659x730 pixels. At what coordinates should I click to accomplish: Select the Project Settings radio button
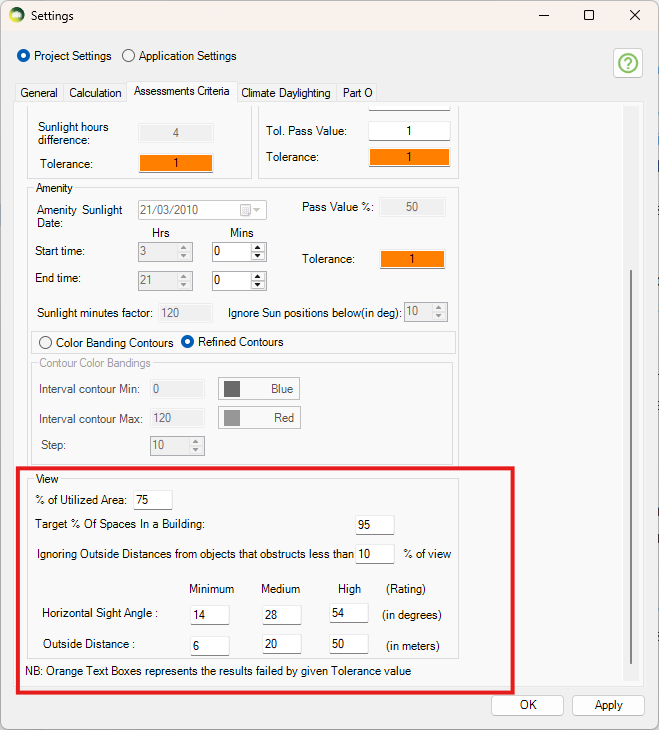(24, 56)
